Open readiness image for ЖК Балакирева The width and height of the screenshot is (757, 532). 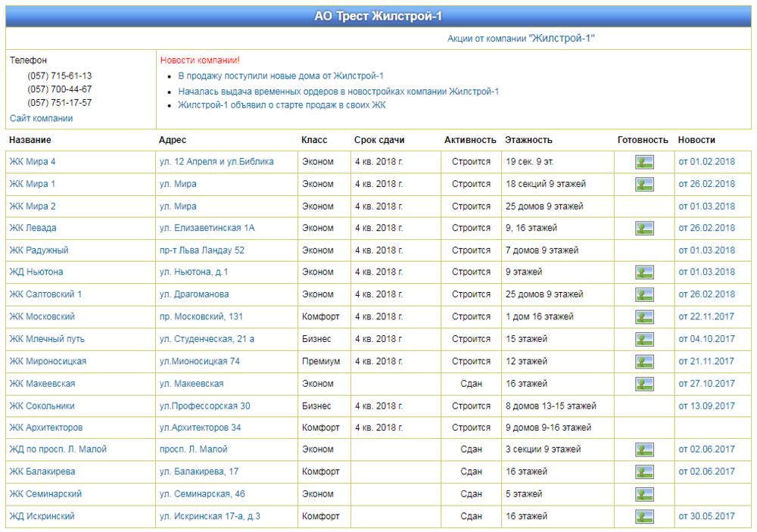pos(644,471)
